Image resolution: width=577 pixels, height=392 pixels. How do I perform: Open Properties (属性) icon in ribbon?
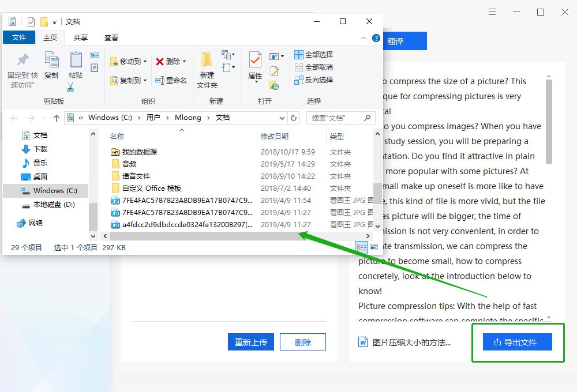pyautogui.click(x=255, y=65)
